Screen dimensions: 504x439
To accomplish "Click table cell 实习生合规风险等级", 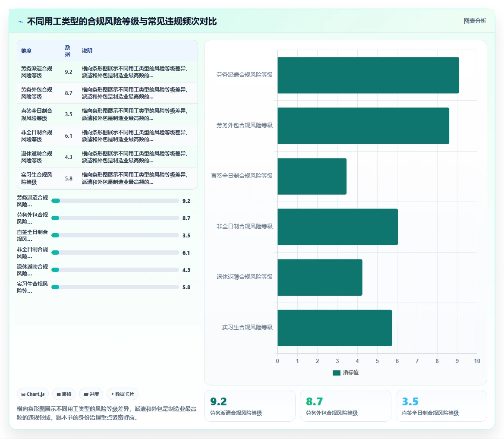I will click(37, 178).
